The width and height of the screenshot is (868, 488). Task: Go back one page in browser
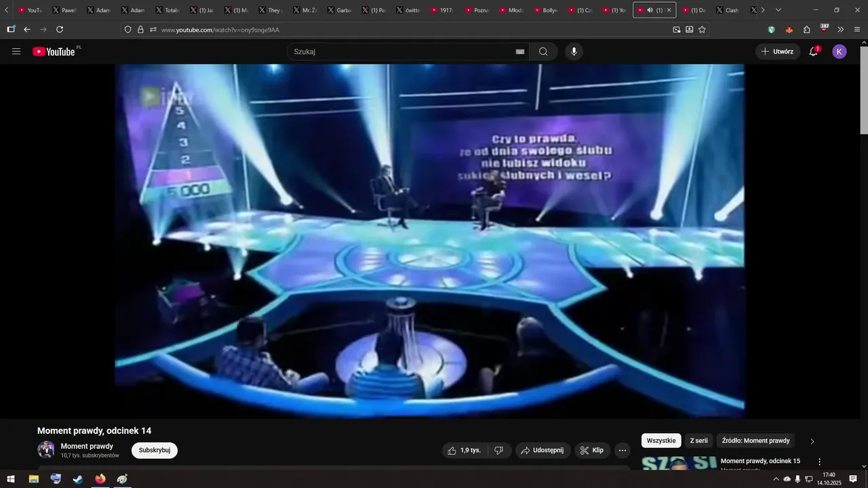coord(27,29)
